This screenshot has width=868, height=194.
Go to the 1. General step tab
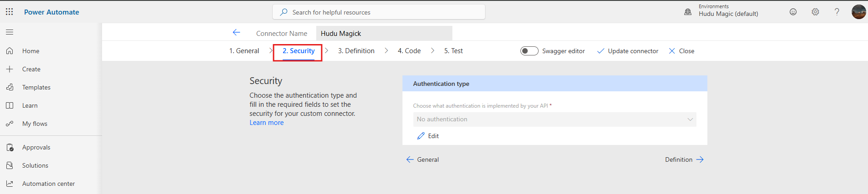(x=244, y=51)
